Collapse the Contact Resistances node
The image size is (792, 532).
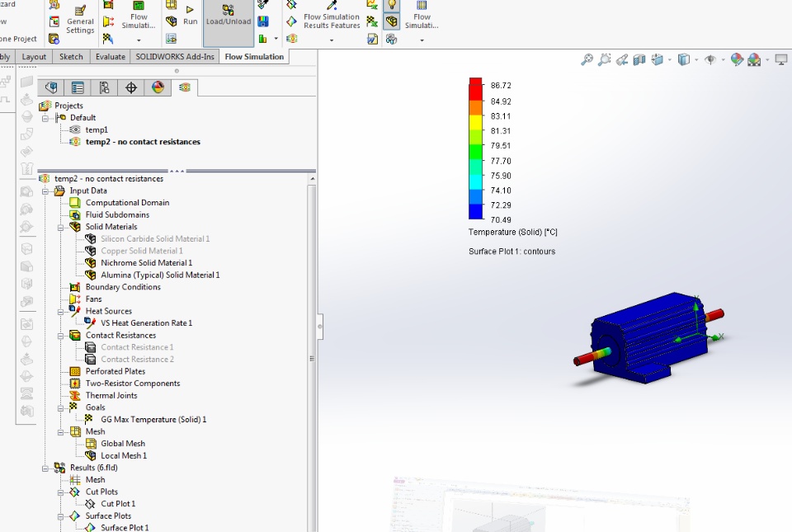[x=60, y=337]
